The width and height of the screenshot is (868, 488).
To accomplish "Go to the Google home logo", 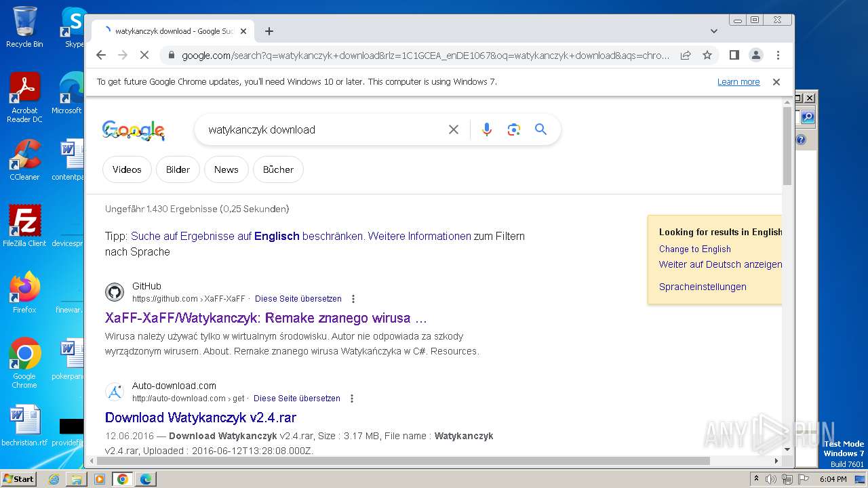I will point(134,130).
